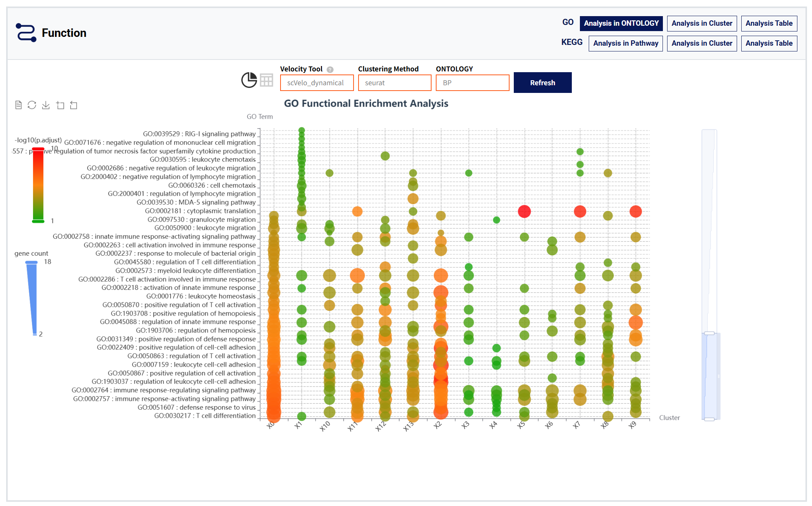
Task: Select KEGG Analysis in Pathway tab
Action: click(x=625, y=43)
